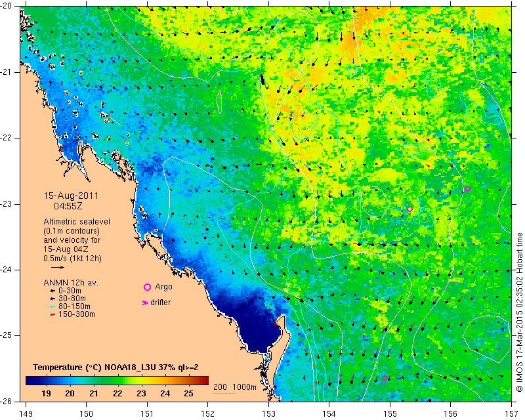Select the Argo float circle near 155.3°E, 23.1°S
This screenshot has width=525, height=420.
(409, 209)
